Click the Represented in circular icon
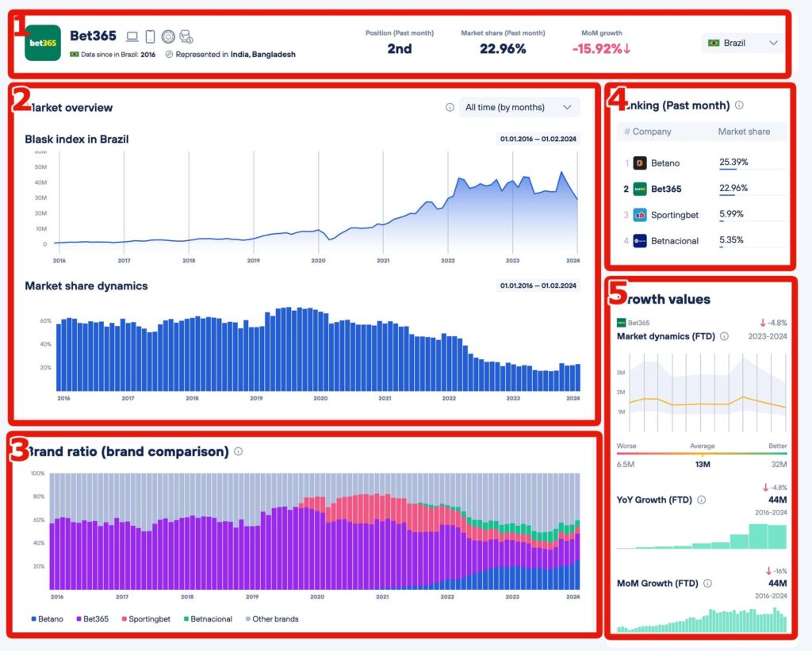This screenshot has width=812, height=651. [x=169, y=55]
